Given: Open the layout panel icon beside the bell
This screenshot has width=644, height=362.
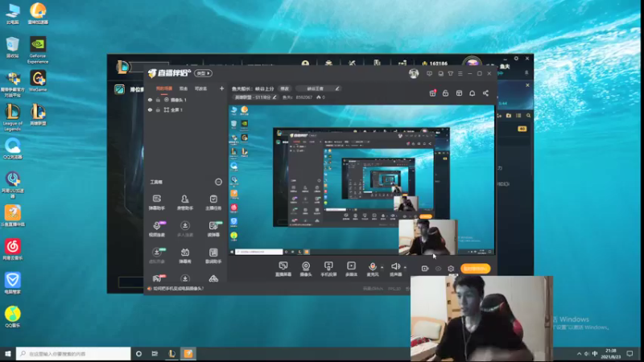Looking at the screenshot, I should (x=459, y=93).
